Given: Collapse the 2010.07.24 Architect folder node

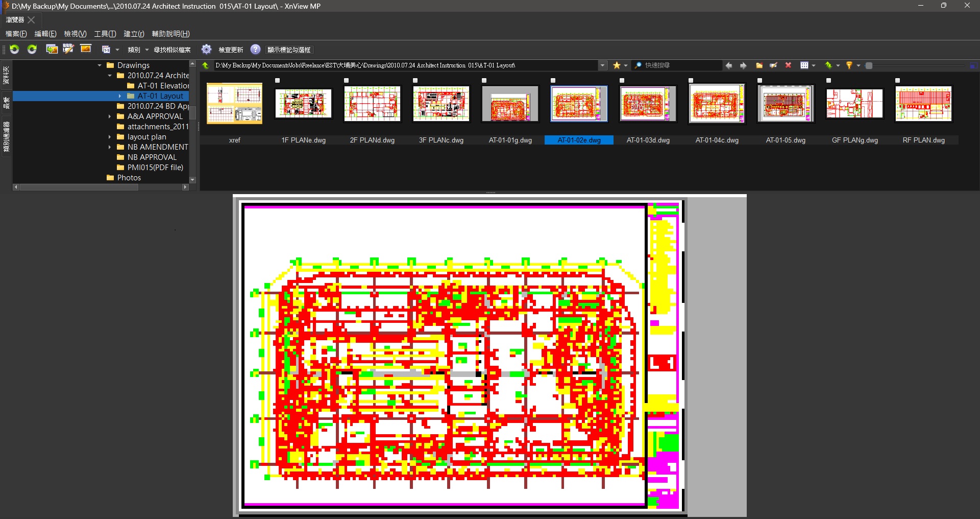Looking at the screenshot, I should point(110,76).
